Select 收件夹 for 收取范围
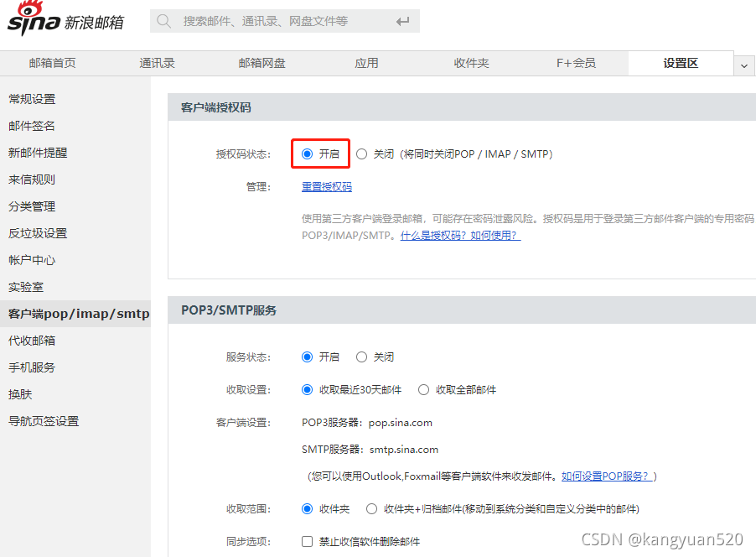Screen dimensions: 756x557 point(307,508)
